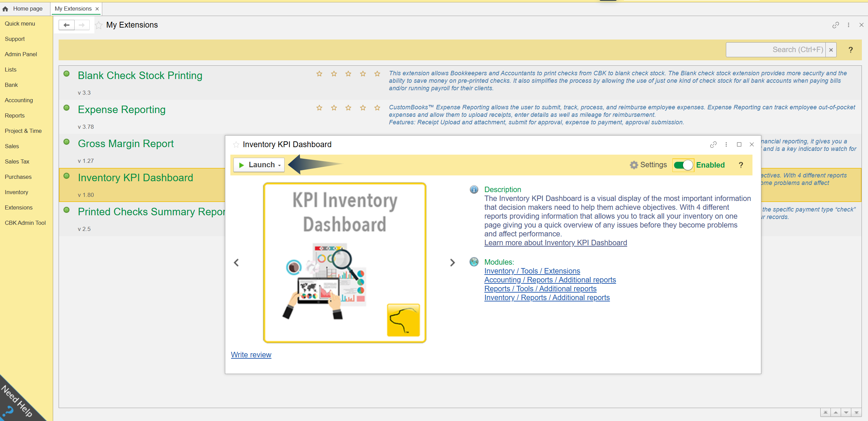Viewport: 868px width, 421px height.
Task: Click the copy link icon in dialog header
Action: point(713,144)
